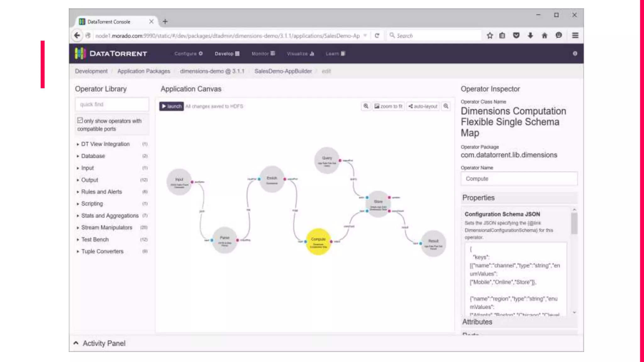Open browser downloads arrow icon
The height and width of the screenshot is (362, 644).
click(x=530, y=36)
